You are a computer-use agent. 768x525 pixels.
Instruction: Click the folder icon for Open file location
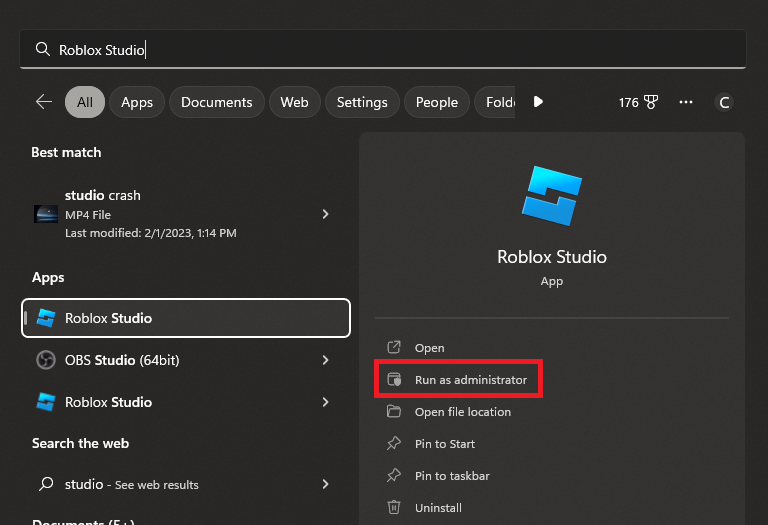point(394,411)
